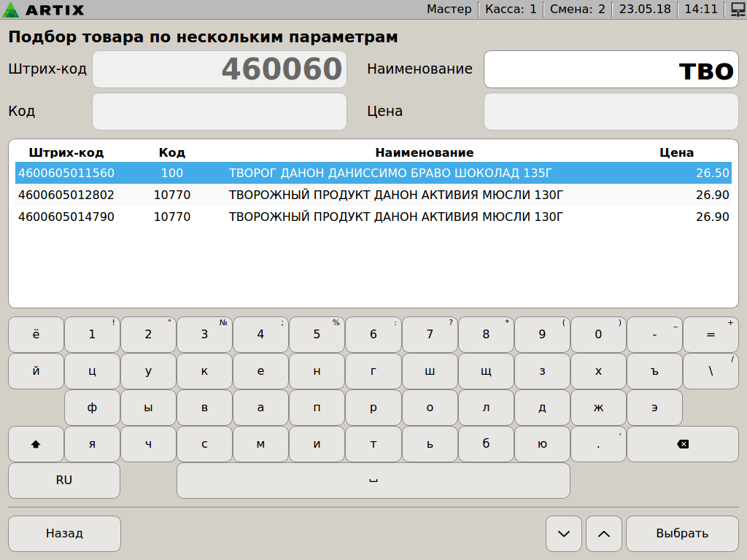The height and width of the screenshot is (560, 747).
Task: Focus the Штрих-код input field
Action: point(219,69)
